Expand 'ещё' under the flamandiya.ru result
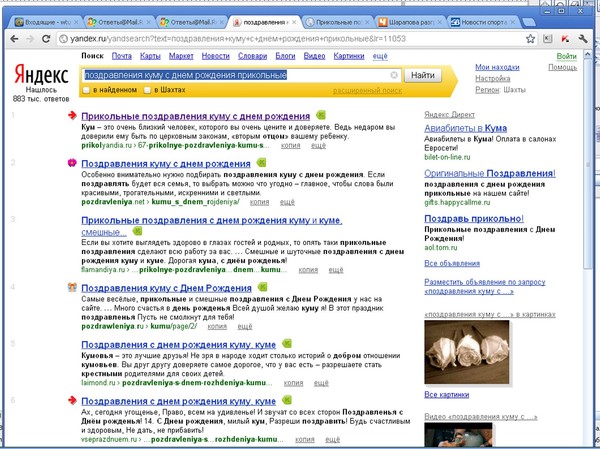 (336, 270)
